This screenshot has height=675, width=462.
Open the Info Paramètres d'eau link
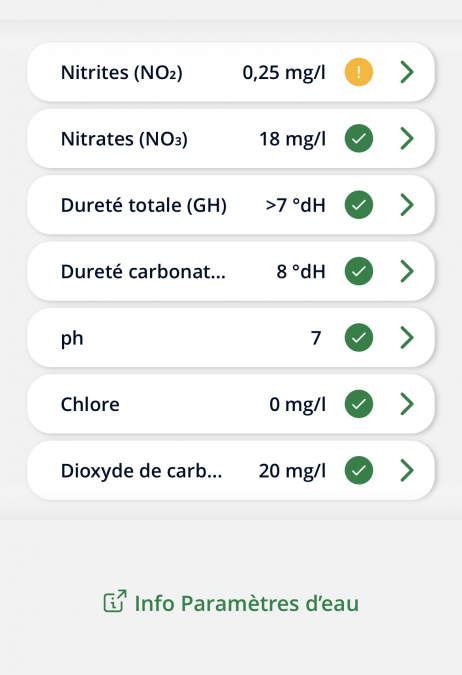231,602
